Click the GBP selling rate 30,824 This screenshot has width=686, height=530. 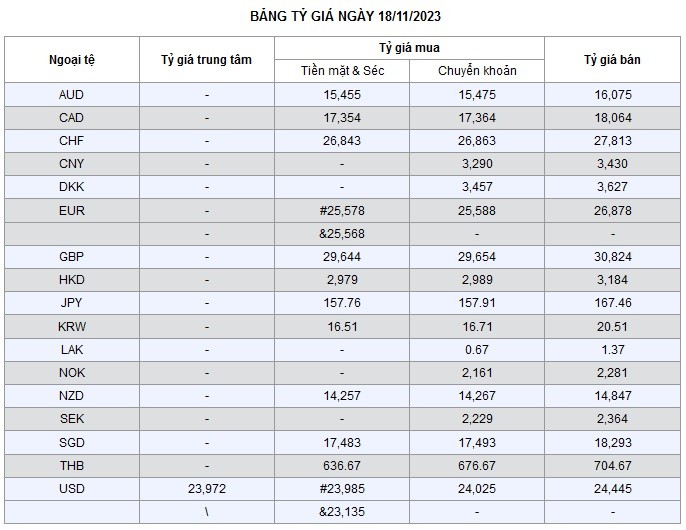(x=612, y=257)
